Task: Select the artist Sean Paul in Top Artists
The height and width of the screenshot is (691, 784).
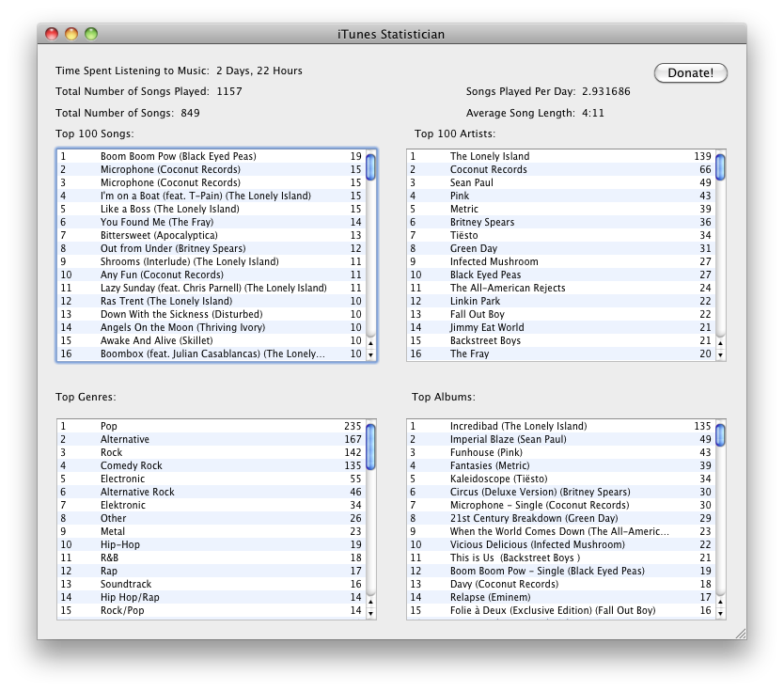Action: tap(561, 183)
